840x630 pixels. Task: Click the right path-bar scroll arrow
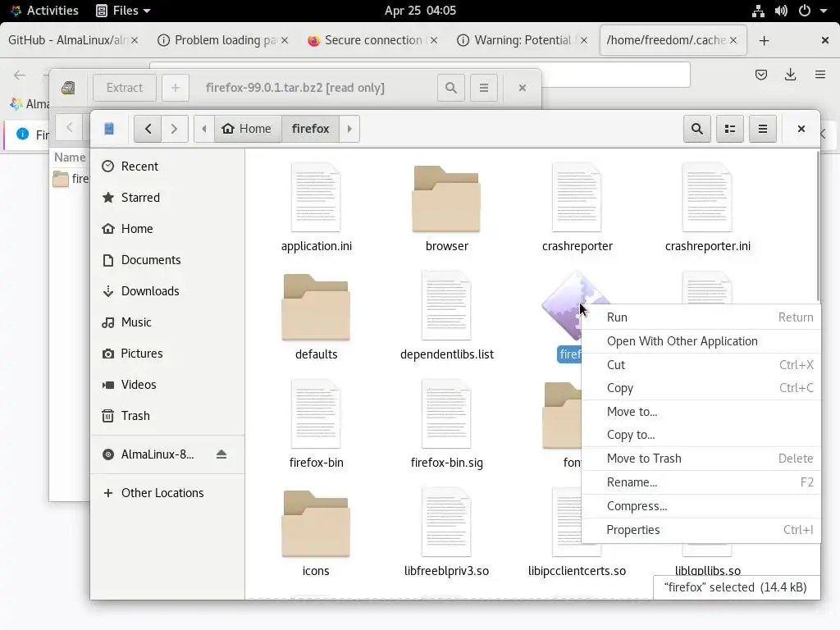(349, 129)
